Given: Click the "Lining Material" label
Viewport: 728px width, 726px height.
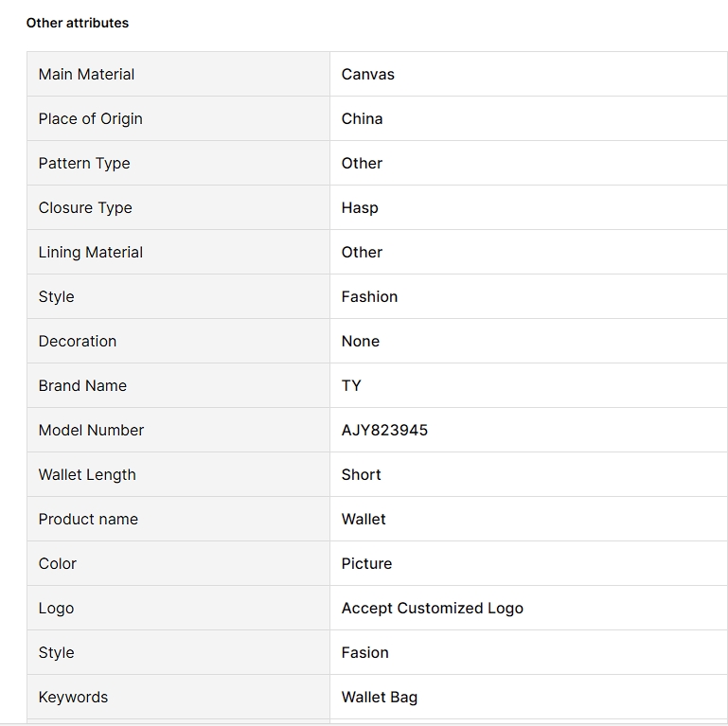Looking at the screenshot, I should tap(91, 252).
